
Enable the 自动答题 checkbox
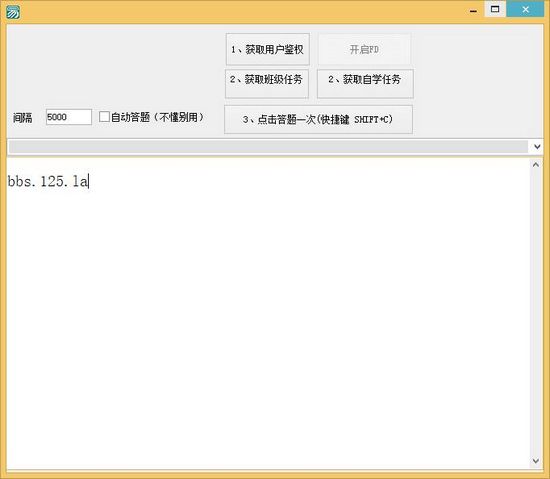click(x=104, y=117)
